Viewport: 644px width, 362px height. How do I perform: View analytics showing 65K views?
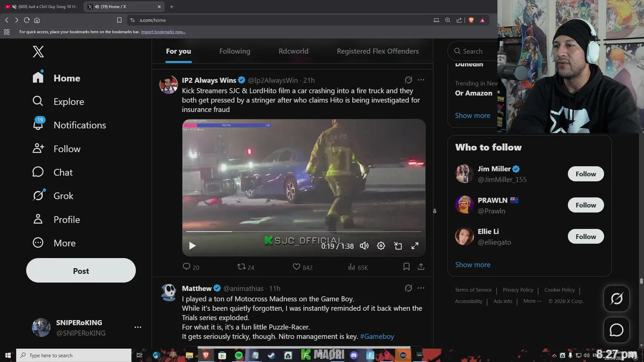click(358, 267)
